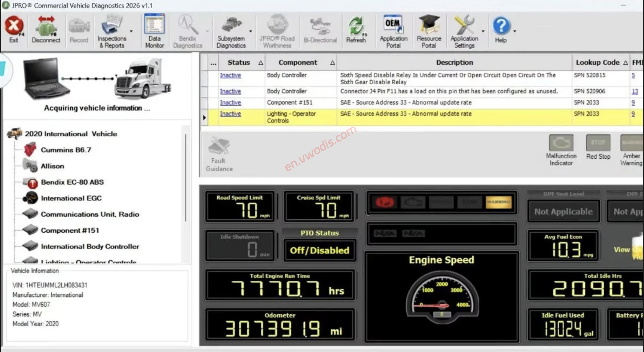Click the Avg Fuel Econ readout
This screenshot has width=644, height=352.
[x=563, y=246]
